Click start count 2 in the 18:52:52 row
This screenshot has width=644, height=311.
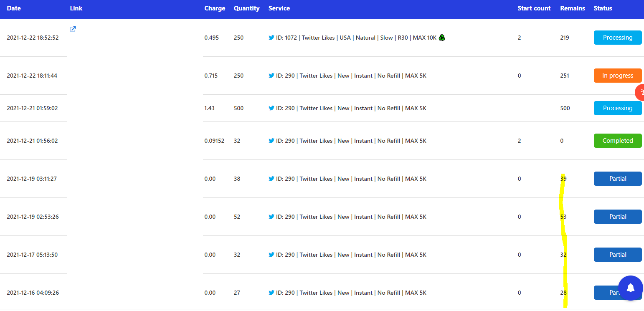coord(519,38)
